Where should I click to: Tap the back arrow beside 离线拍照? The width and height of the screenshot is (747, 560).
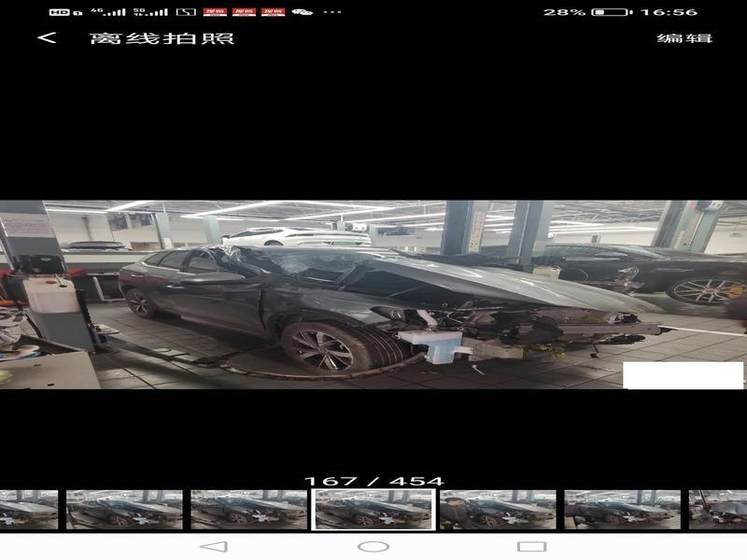coord(47,38)
